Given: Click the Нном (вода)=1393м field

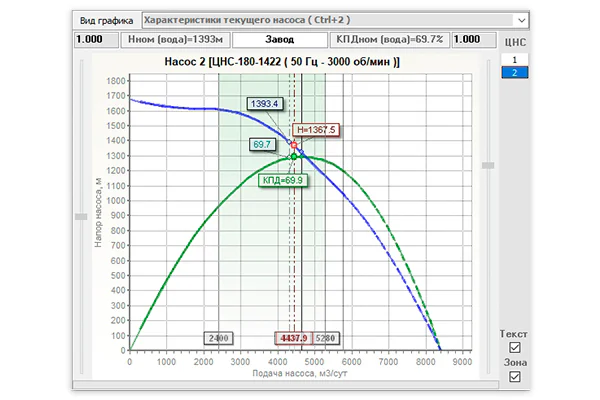Looking at the screenshot, I should 176,39.
